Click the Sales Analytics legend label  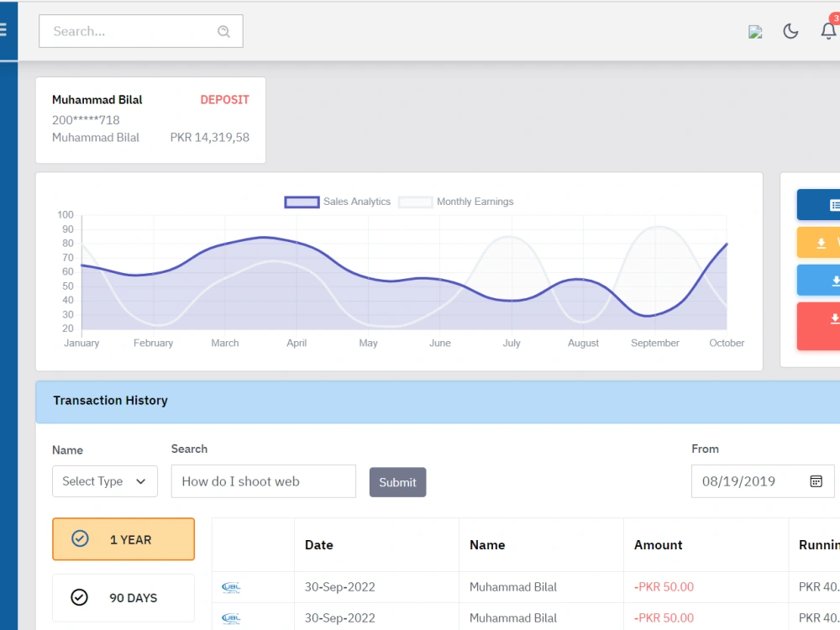[355, 202]
